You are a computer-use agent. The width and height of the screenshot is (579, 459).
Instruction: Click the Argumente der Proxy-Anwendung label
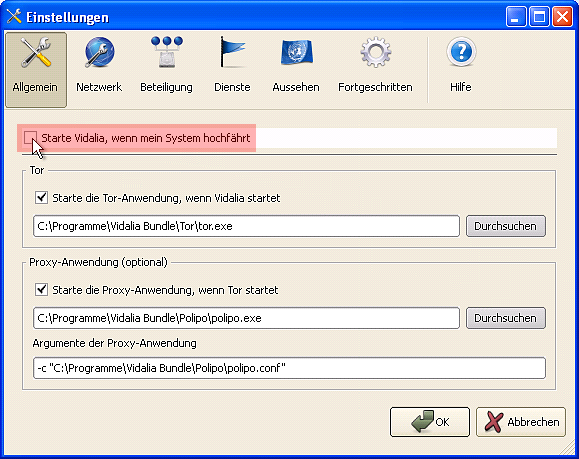click(114, 343)
